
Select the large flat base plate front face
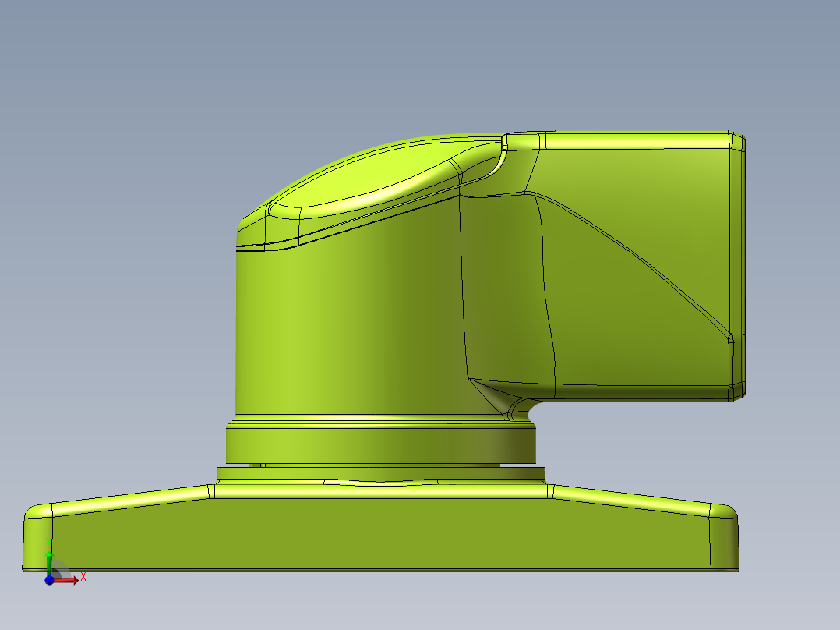pyautogui.click(x=382, y=533)
